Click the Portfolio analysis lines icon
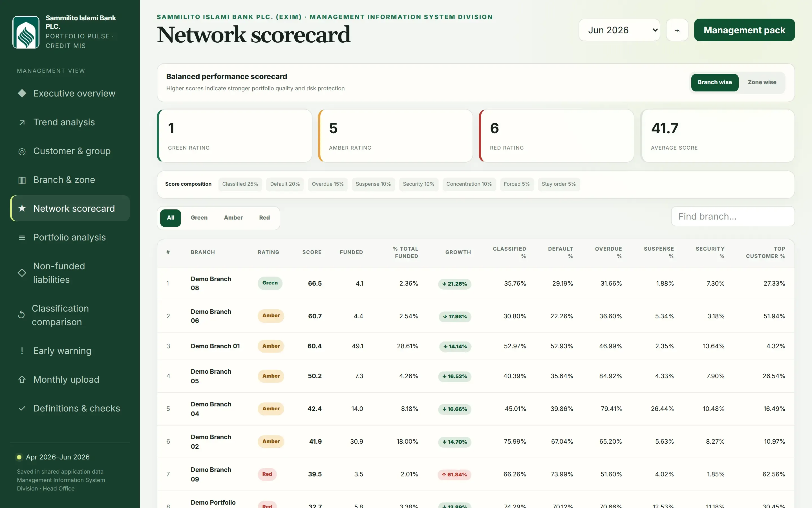This screenshot has height=508, width=812. 22,238
